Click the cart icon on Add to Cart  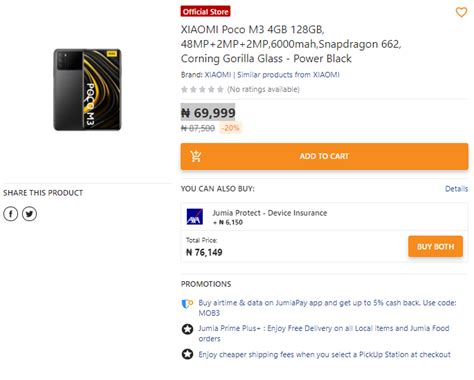196,156
